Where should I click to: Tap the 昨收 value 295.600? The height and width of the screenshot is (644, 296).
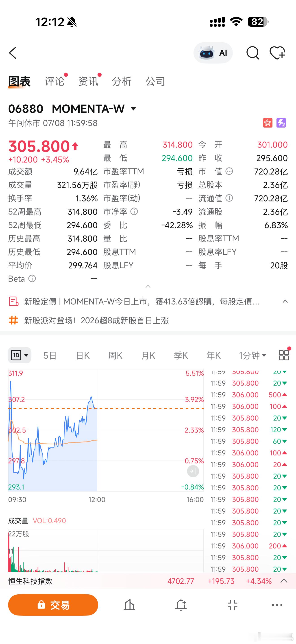tap(272, 158)
